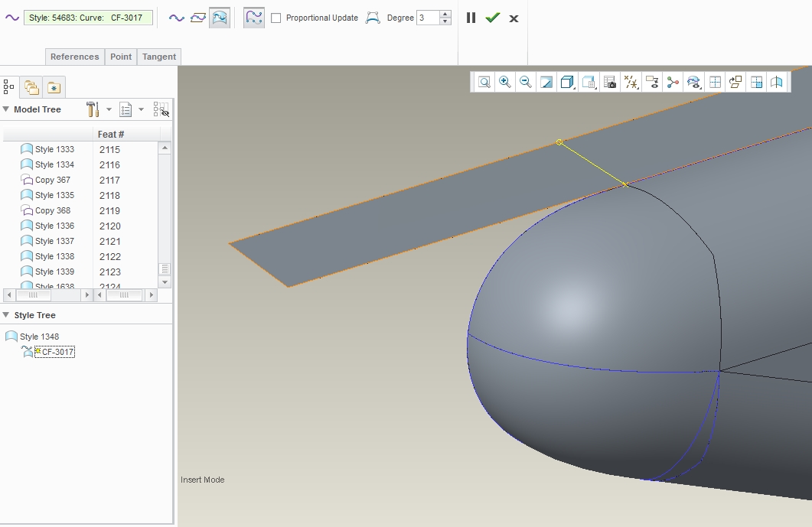Open the Tangent tab

(159, 57)
